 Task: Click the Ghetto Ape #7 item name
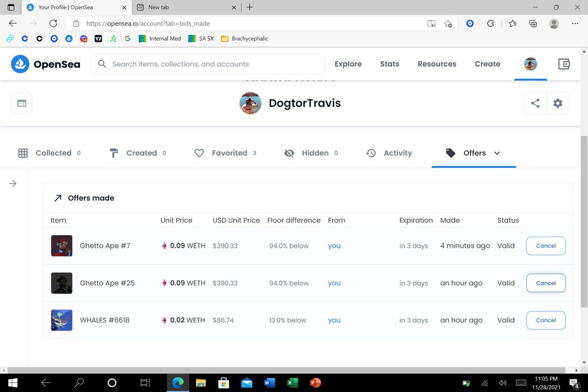105,246
